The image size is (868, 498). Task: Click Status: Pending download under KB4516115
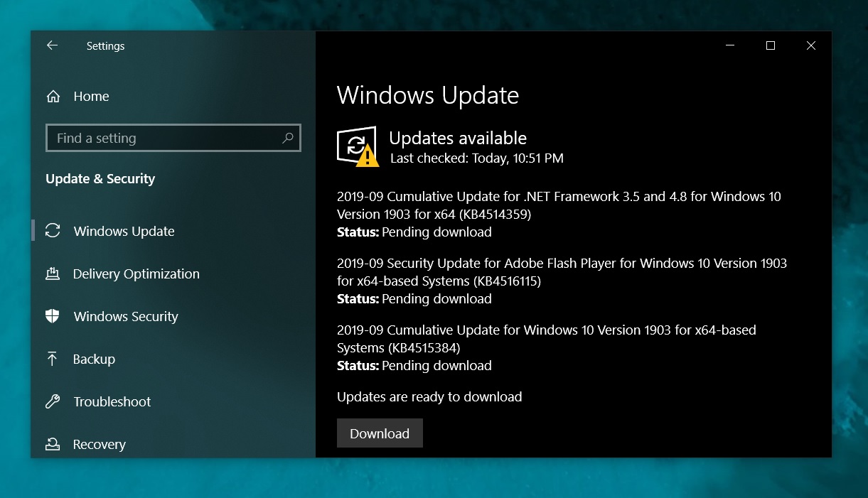[414, 299]
